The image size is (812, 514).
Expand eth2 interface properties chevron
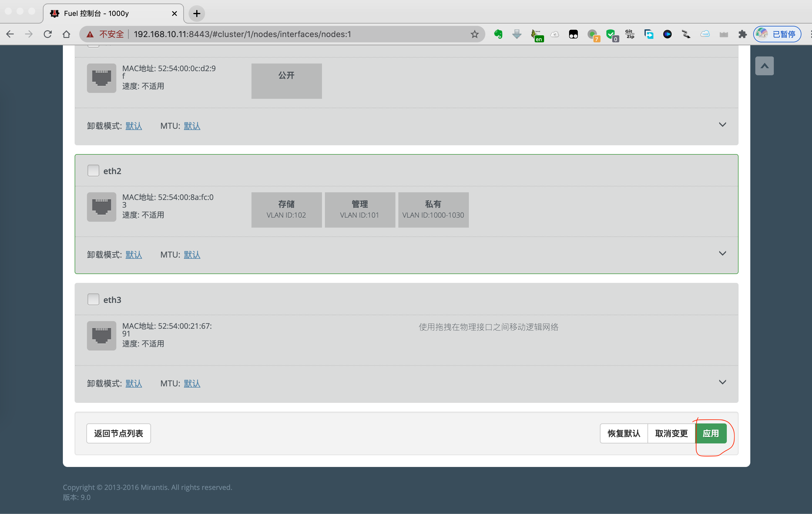(722, 253)
